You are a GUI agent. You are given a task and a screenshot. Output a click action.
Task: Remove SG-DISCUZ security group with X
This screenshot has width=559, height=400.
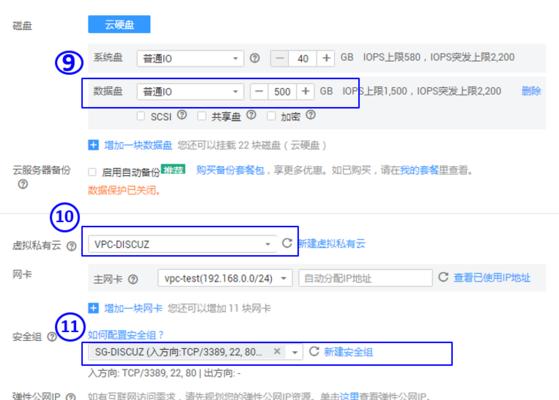coord(277,352)
